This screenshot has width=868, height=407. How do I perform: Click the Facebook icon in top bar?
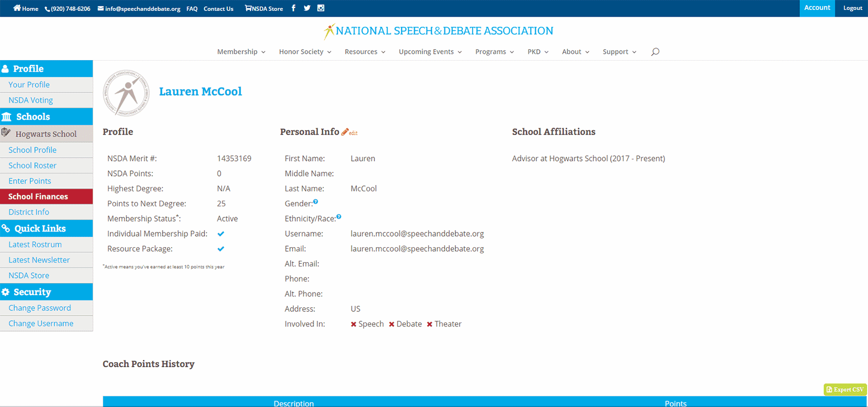[293, 8]
